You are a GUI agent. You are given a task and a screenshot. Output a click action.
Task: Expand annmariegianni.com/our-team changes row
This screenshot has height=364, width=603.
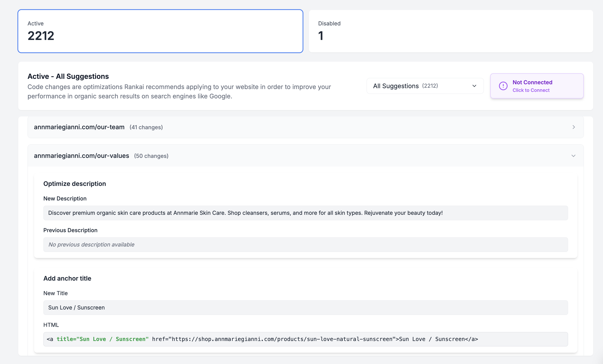pyautogui.click(x=79, y=127)
